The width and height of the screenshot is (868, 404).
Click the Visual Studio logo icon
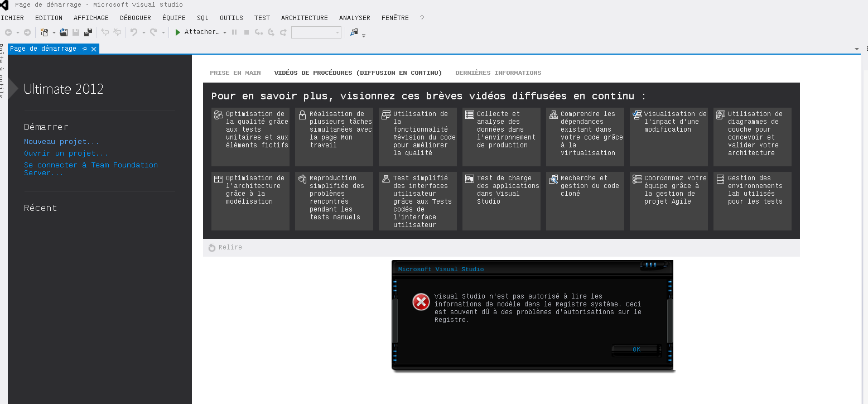(4, 5)
